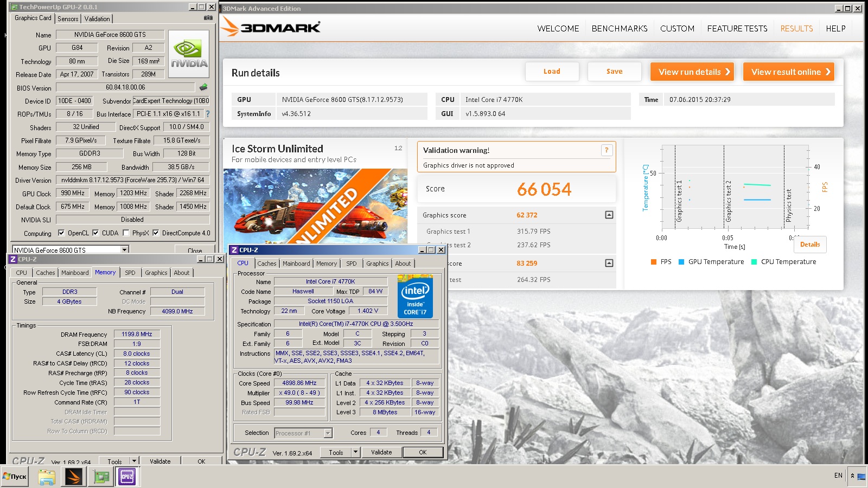Open SPD tab in CPU-Z Memory window
This screenshot has height=488, width=868.
click(x=130, y=273)
